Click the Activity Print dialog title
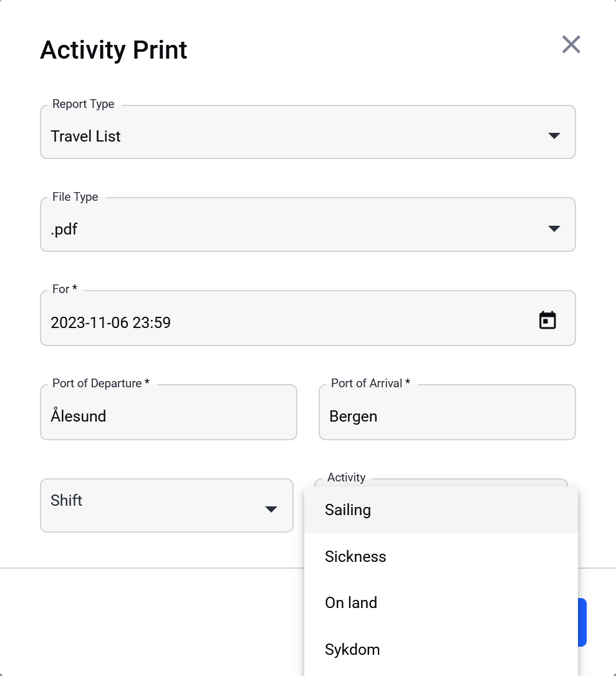The height and width of the screenshot is (676, 616). (113, 50)
